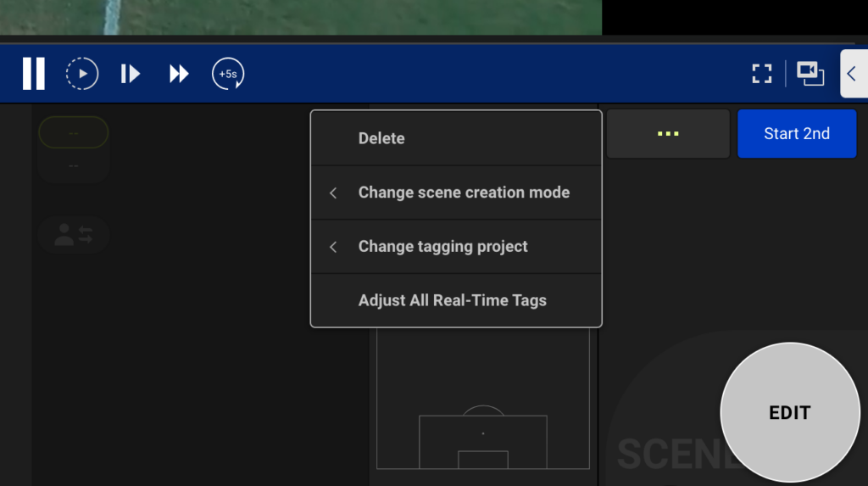868x486 pixels.
Task: Open Change tagging project submenu
Action: tap(456, 247)
